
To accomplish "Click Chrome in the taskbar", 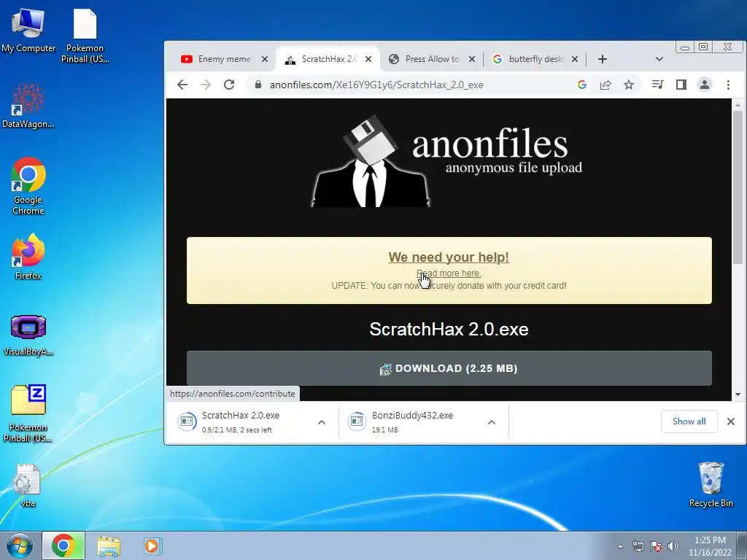I will pyautogui.click(x=63, y=545).
